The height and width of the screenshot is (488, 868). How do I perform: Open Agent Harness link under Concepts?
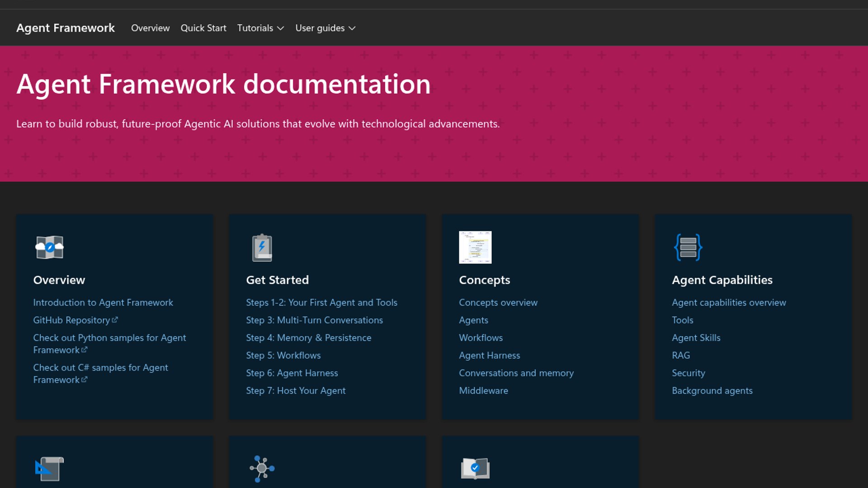tap(489, 355)
